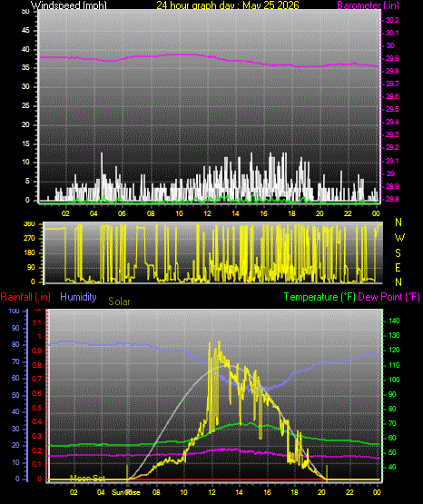Screen dimensions: 423x504
Task: Click the 45 mph windspeed scale value
Action: pos(25,31)
